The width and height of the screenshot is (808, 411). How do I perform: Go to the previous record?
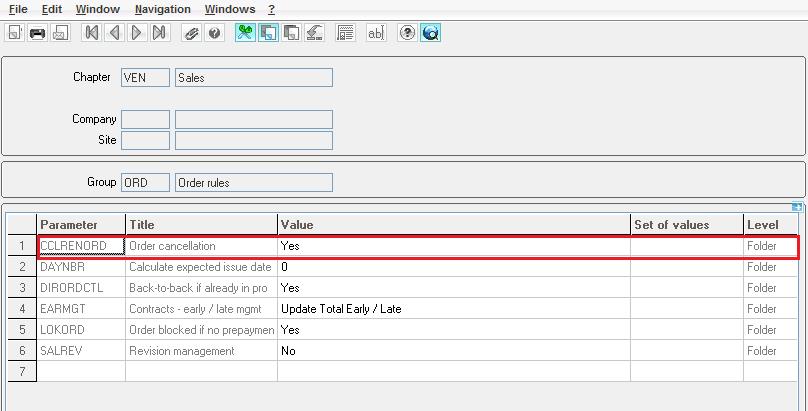click(x=114, y=33)
